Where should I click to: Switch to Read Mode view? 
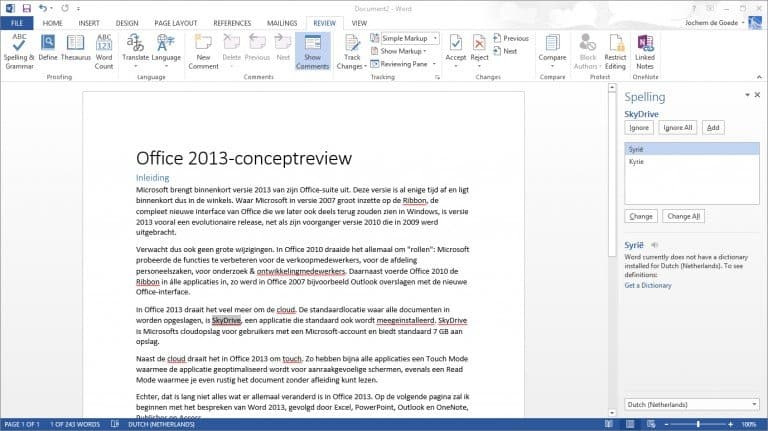608,424
